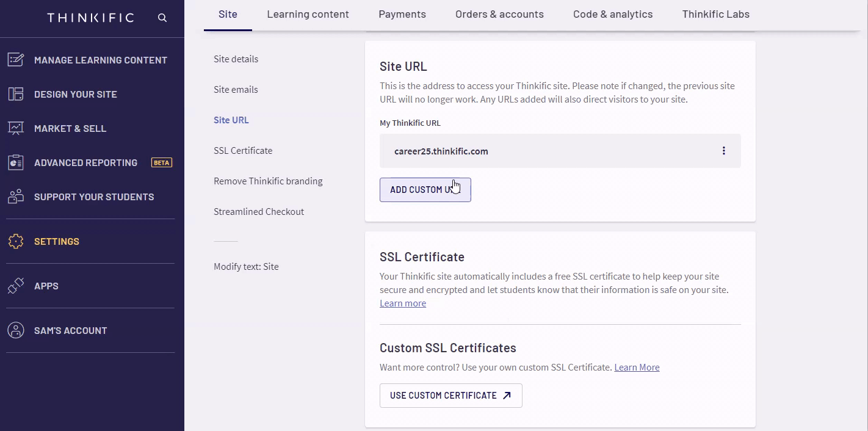Click Sam's Account profile icon
Screen dimensions: 868x431
click(15, 330)
